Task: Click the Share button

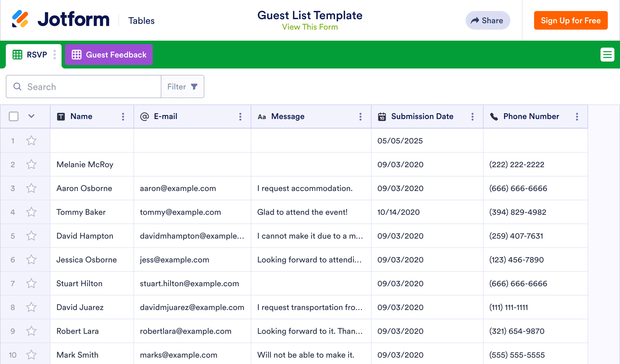Action: tap(488, 20)
